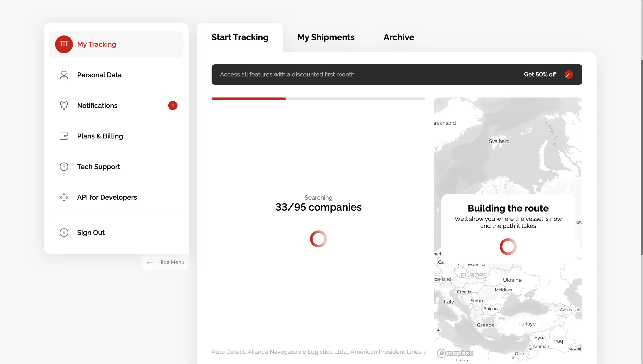Click the 'Building the route' heading

click(508, 208)
